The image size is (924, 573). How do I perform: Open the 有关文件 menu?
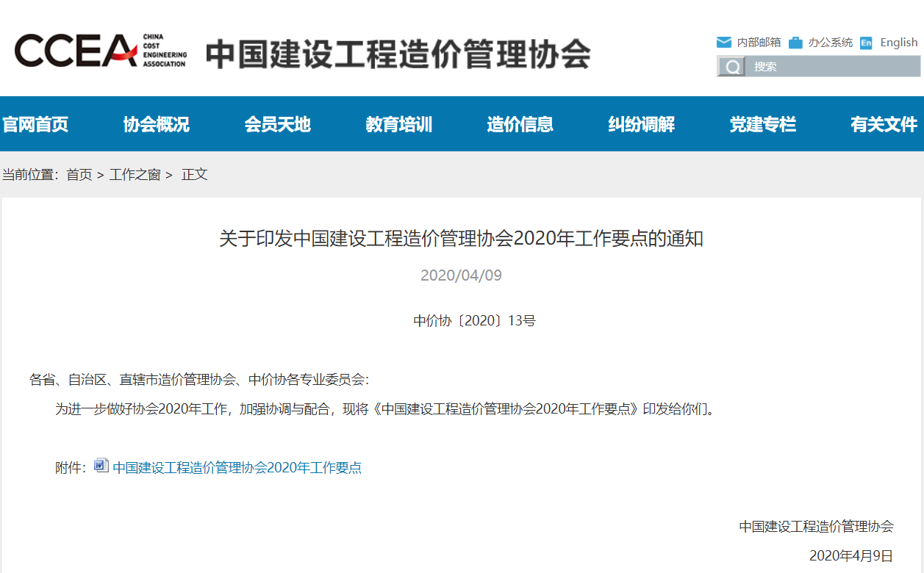click(x=884, y=124)
